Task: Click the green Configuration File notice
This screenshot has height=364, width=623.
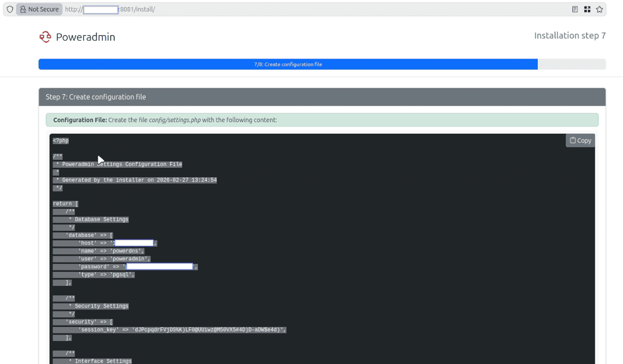Action: [322, 120]
